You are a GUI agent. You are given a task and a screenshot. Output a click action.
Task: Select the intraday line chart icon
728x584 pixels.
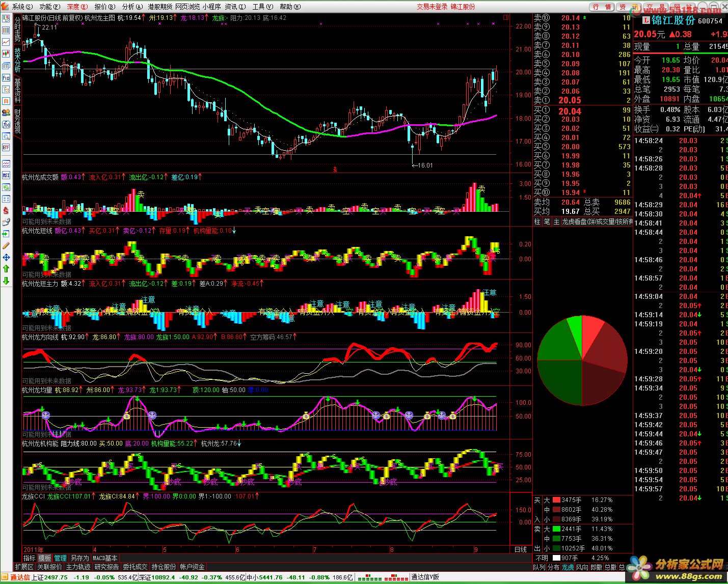(x=6, y=42)
